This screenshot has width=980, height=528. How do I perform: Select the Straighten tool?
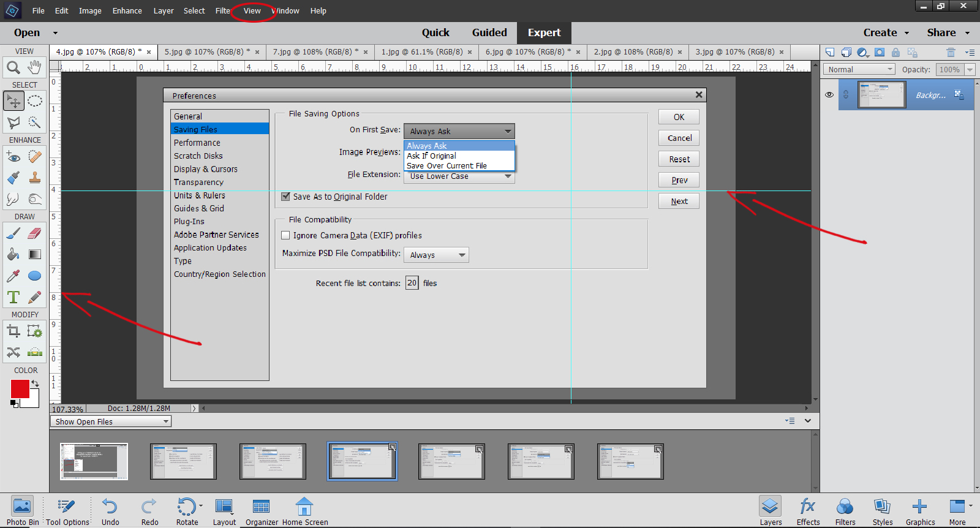click(x=35, y=352)
